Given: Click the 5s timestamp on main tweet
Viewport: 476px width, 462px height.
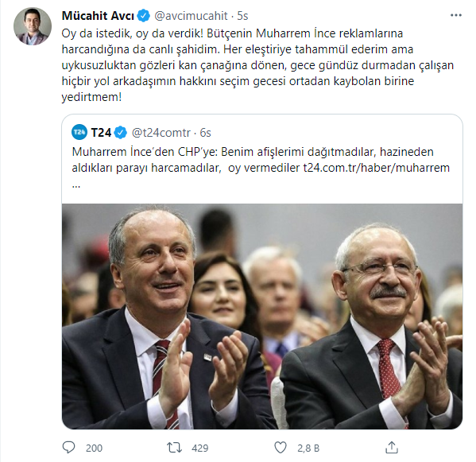Looking at the screenshot, I should pos(242,16).
